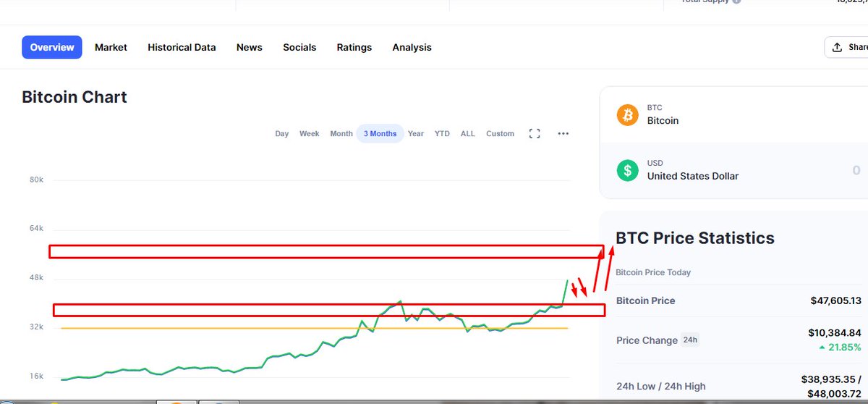868x404 pixels.
Task: Open the Historical Data tab
Action: click(x=182, y=47)
